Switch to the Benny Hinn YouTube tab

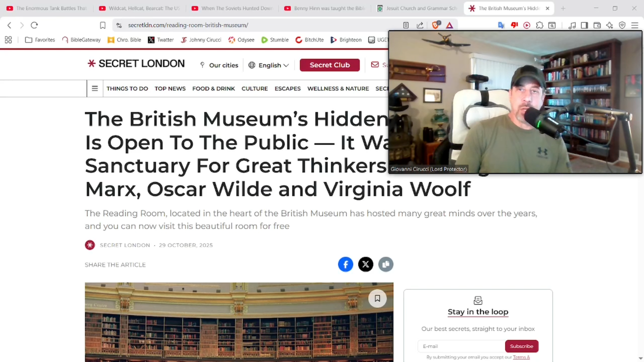pos(325,8)
